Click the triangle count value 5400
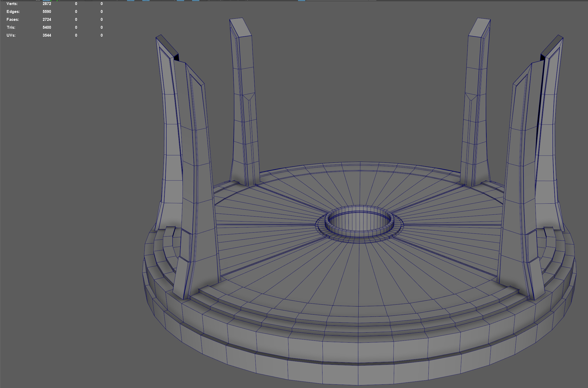 (47, 27)
